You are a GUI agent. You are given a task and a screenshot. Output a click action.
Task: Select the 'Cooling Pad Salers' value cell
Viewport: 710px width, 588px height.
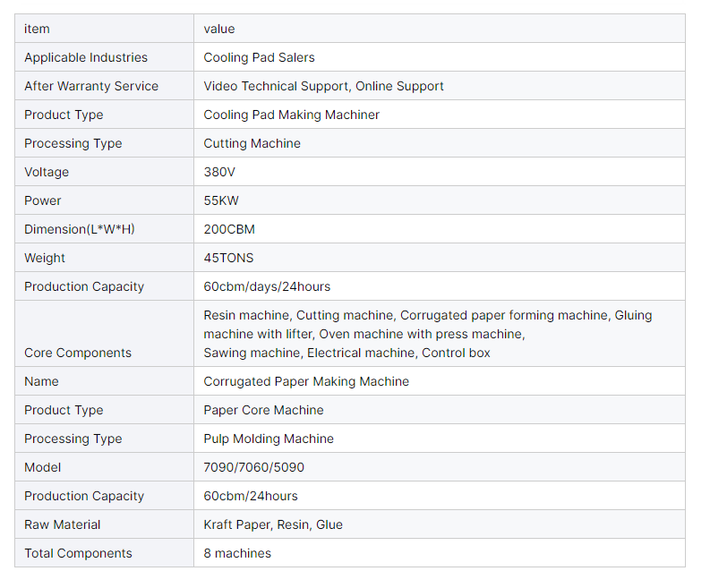coord(440,57)
